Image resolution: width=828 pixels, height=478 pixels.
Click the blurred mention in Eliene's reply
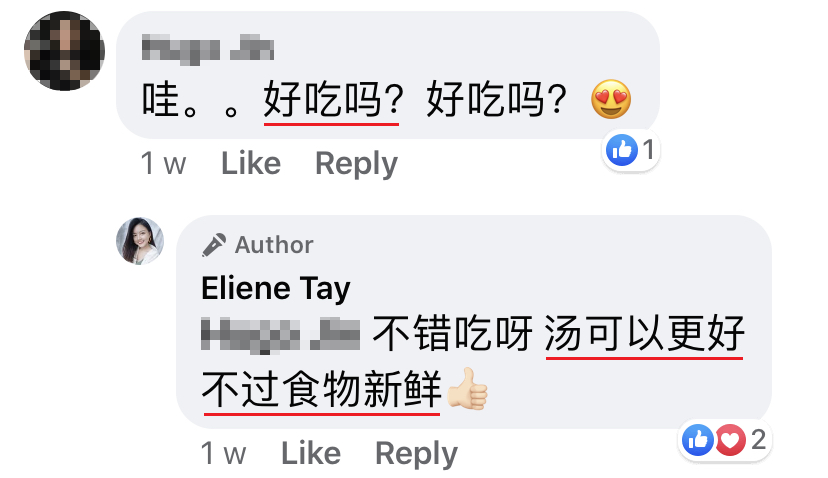click(x=280, y=334)
